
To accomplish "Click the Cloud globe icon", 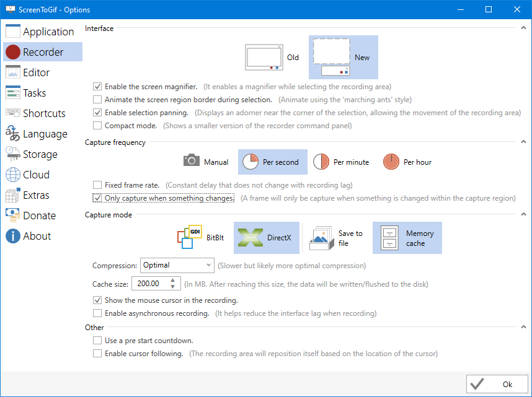I will point(13,175).
